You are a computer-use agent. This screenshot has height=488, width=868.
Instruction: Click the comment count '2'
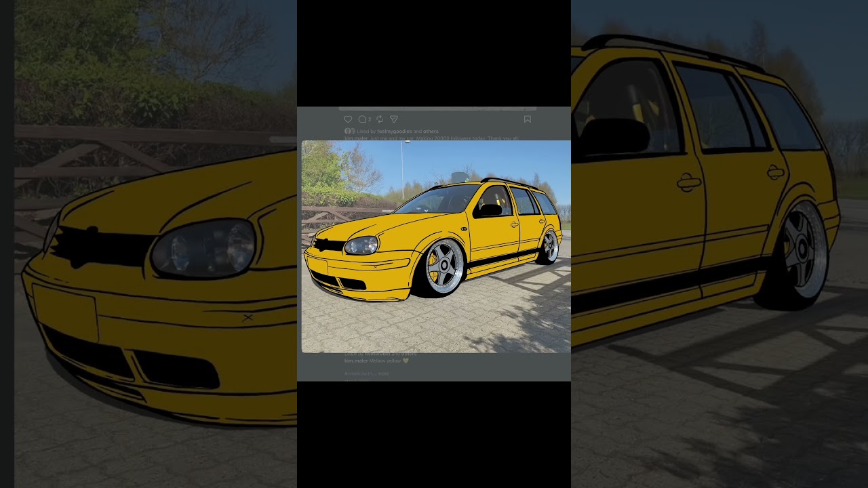tap(370, 120)
